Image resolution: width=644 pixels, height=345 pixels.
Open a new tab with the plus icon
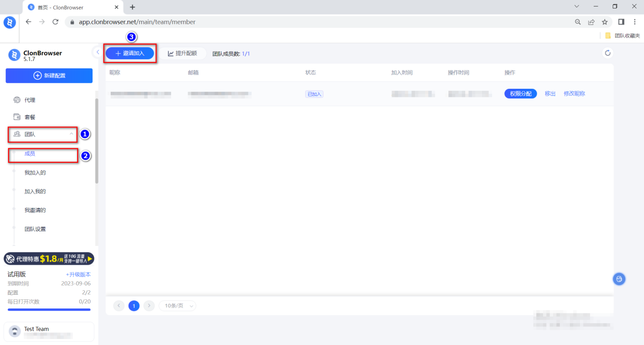tap(133, 7)
